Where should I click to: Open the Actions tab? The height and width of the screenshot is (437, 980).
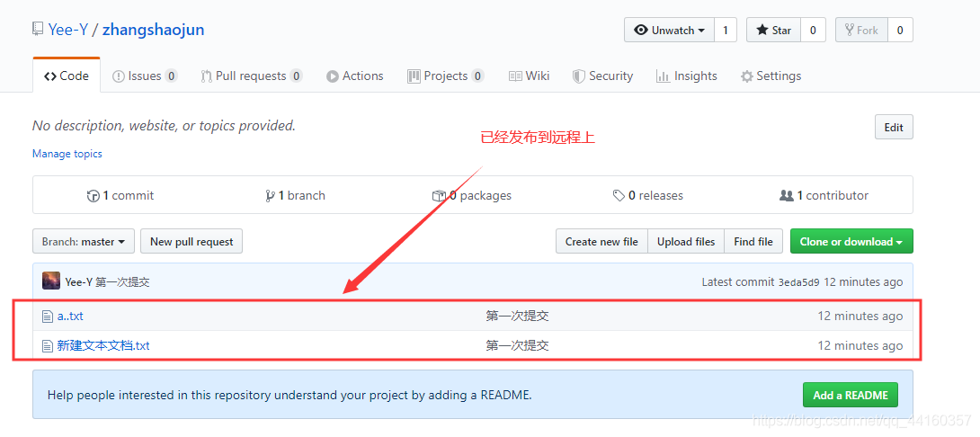(x=354, y=76)
